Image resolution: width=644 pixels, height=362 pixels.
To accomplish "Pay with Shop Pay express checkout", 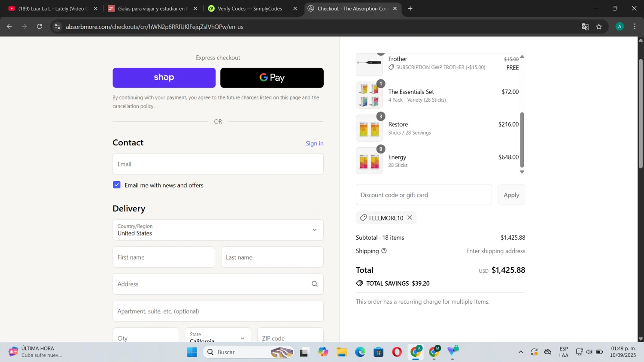I will [x=164, y=78].
